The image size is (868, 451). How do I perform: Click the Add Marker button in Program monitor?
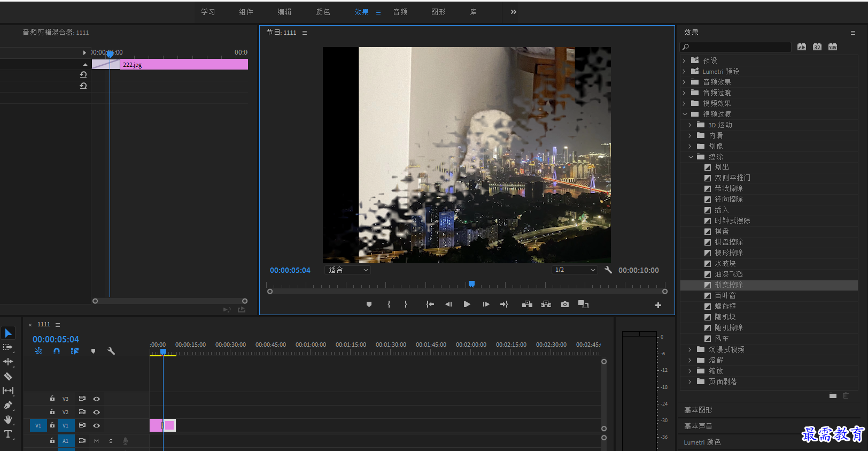pos(369,304)
